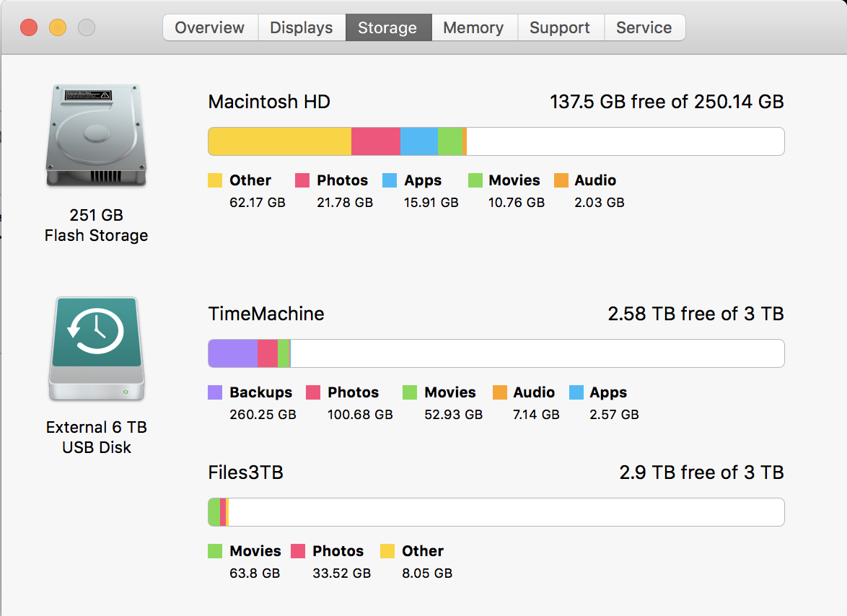Click the pink Photos segment in TimeMachine bar
Viewport: 847px width, 616px height.
268,353
